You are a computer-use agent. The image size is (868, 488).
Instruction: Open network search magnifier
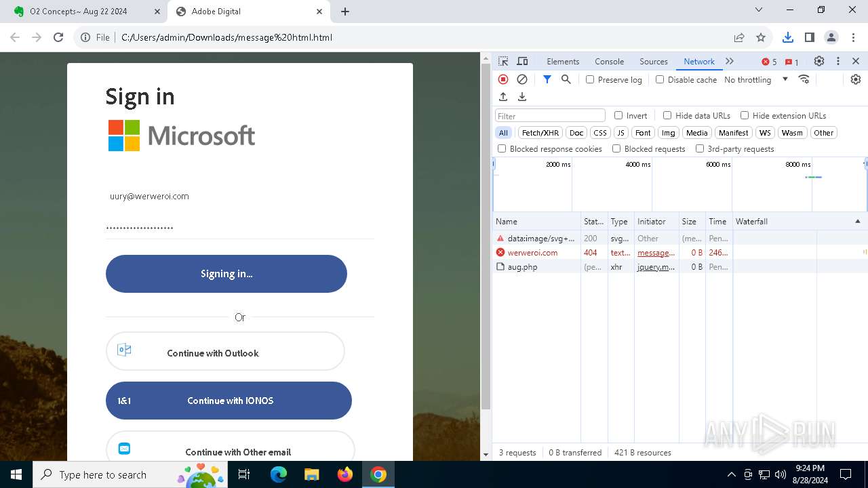(566, 79)
